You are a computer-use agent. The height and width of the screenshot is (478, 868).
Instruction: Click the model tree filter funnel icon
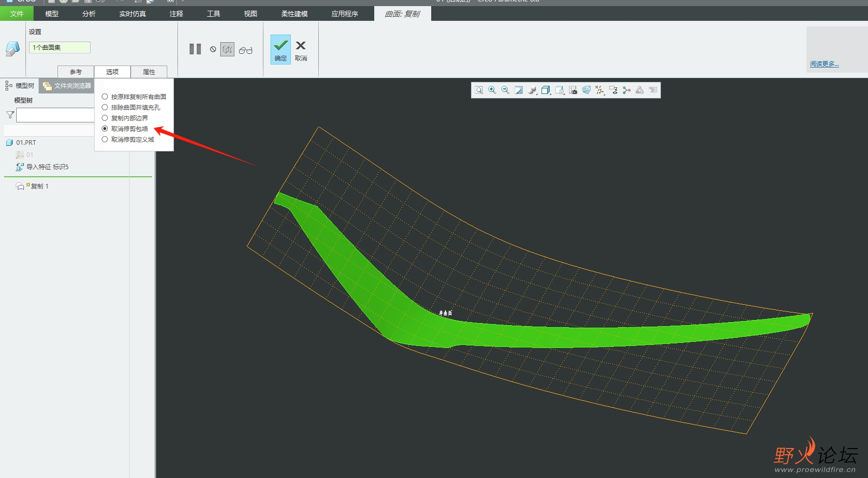tap(10, 115)
